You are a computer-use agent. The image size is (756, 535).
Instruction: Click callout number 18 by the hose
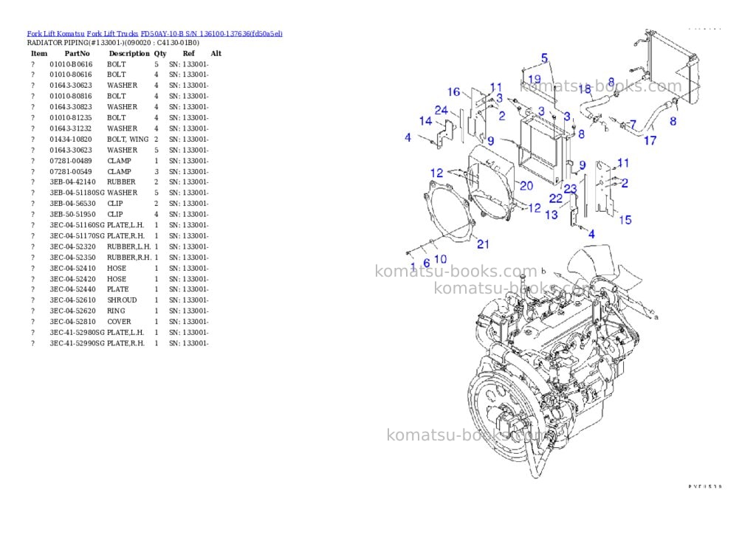[585, 89]
